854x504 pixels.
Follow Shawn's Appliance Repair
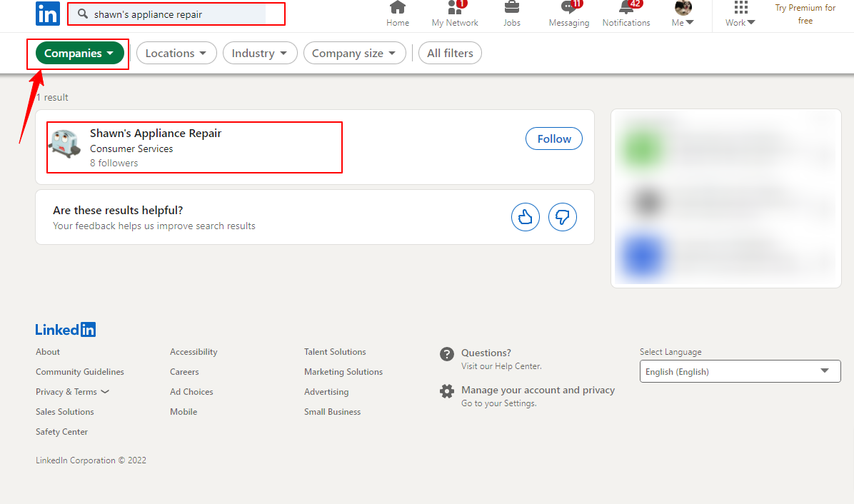[x=554, y=138]
